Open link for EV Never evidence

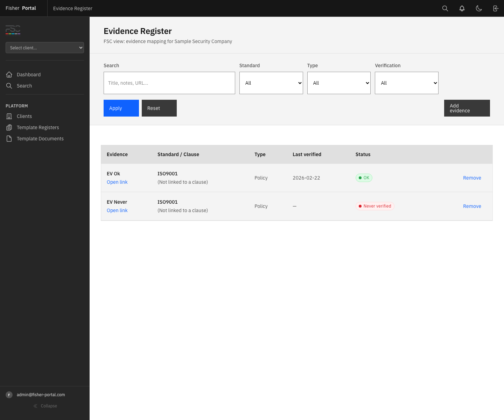pyautogui.click(x=117, y=210)
